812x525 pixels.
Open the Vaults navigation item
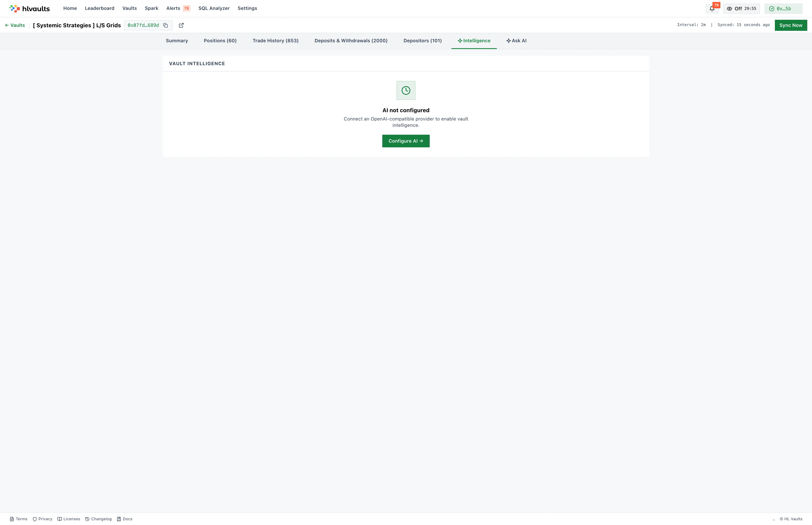tap(130, 8)
